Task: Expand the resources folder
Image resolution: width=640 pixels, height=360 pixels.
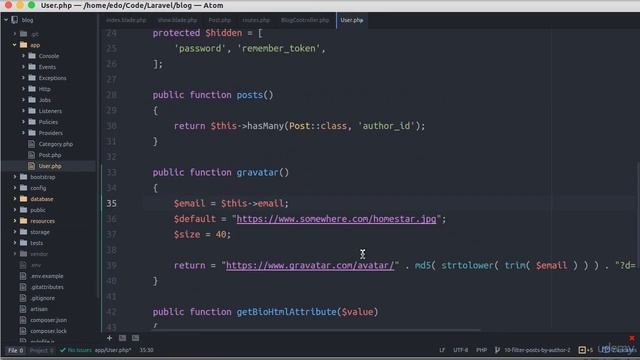Action: click(x=15, y=221)
